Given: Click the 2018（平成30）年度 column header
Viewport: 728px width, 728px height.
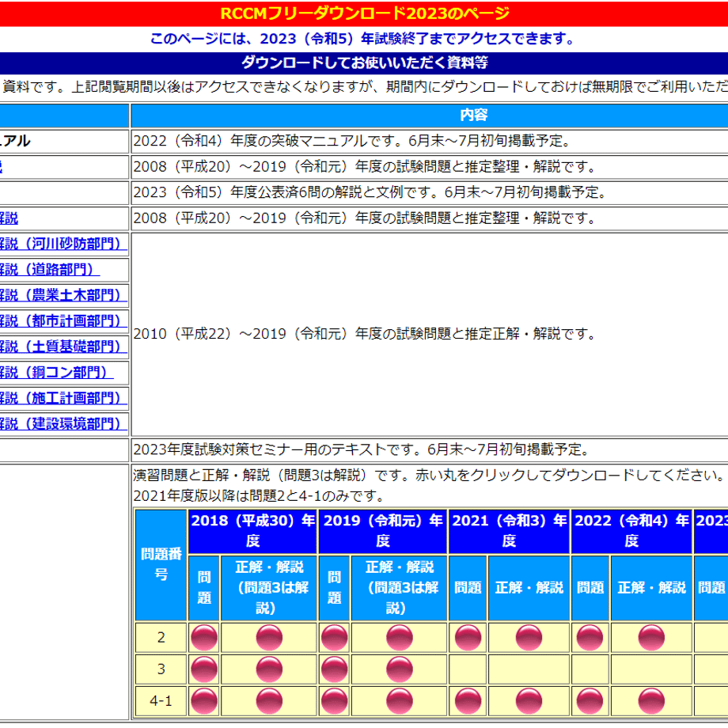Looking at the screenshot, I should [253, 531].
